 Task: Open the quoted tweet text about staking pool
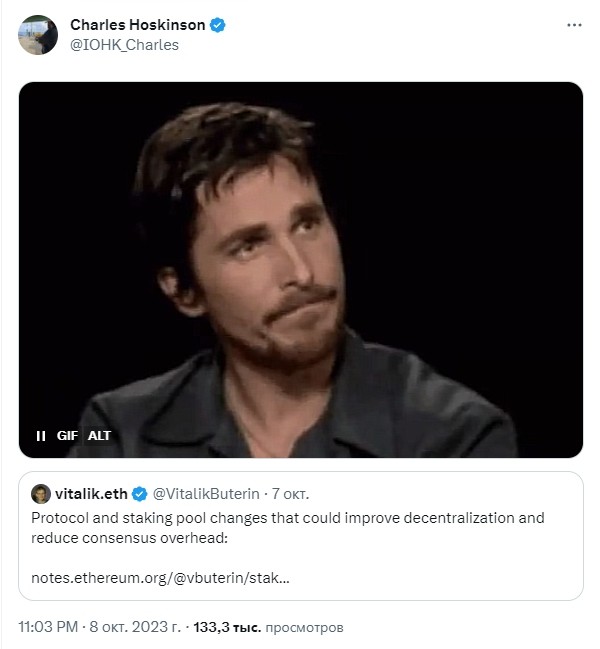[288, 528]
